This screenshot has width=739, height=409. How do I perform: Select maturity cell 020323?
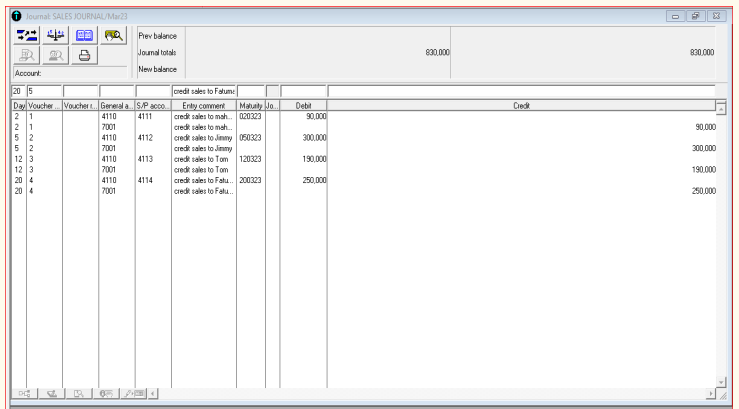point(250,116)
